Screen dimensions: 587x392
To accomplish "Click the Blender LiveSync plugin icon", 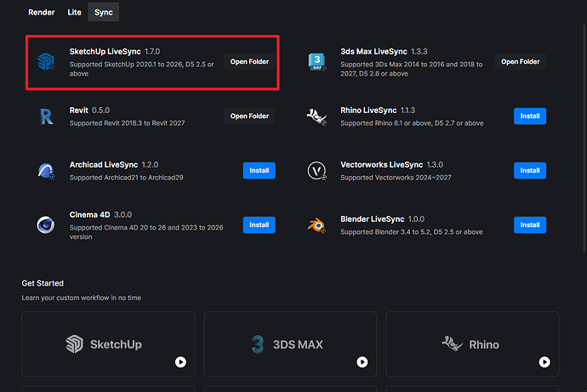I will point(316,225).
